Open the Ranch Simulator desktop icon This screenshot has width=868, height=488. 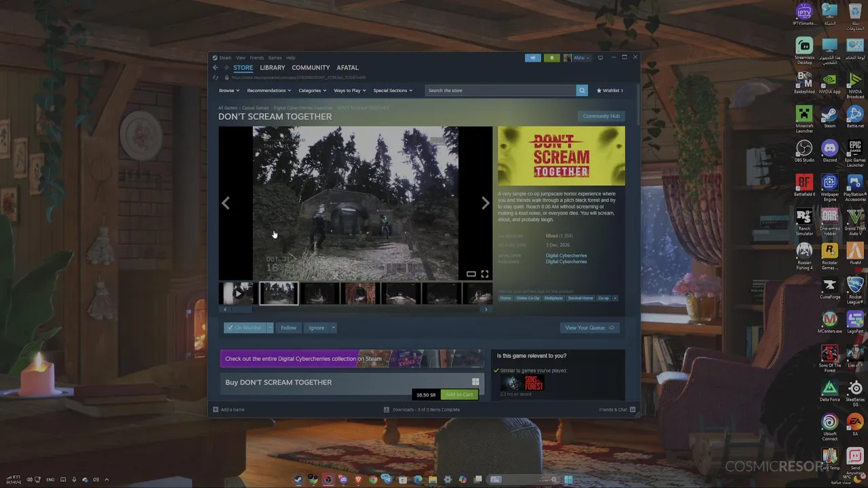804,222
